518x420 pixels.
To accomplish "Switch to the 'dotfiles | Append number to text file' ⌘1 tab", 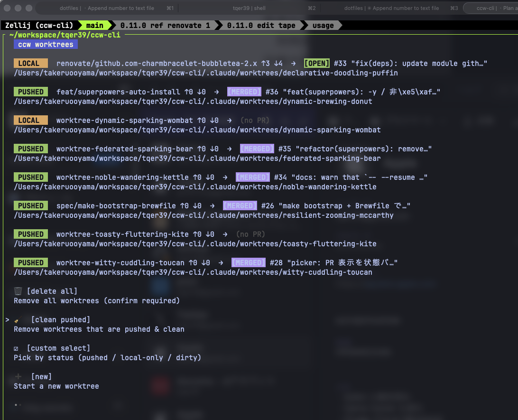I will click(x=107, y=8).
